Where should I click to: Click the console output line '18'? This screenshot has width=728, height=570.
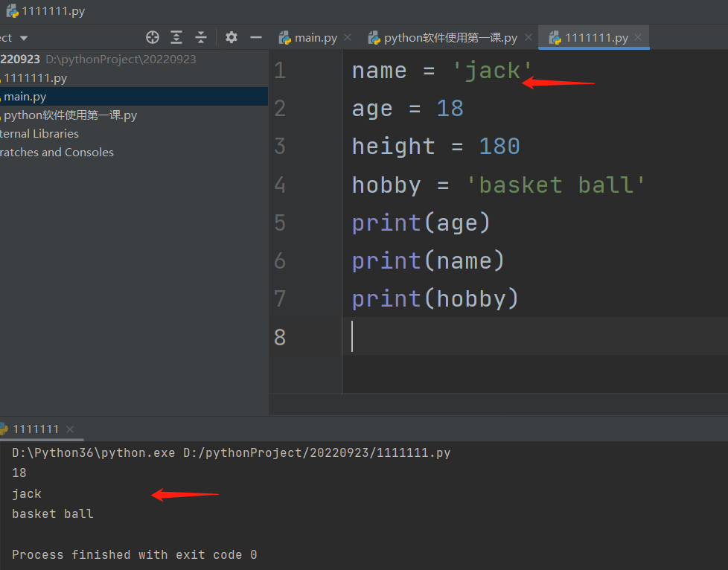(19, 473)
